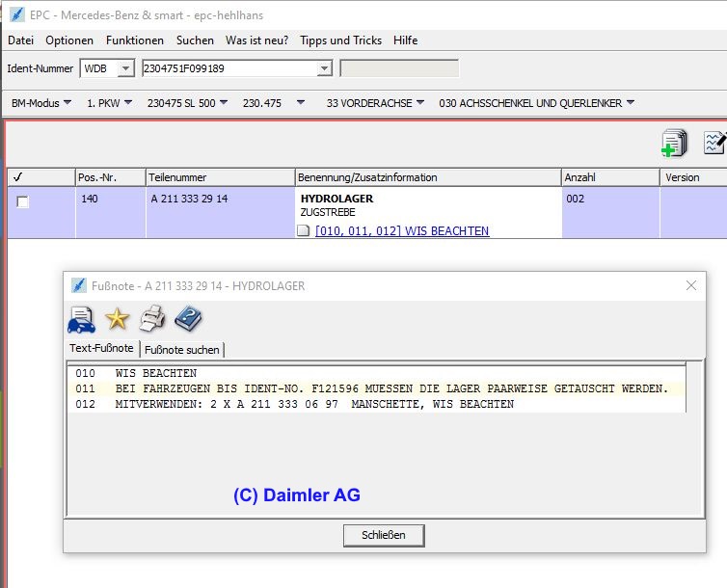
Task: Open the [010, 011, 012] WIS BEACHTEN link
Action: click(401, 230)
